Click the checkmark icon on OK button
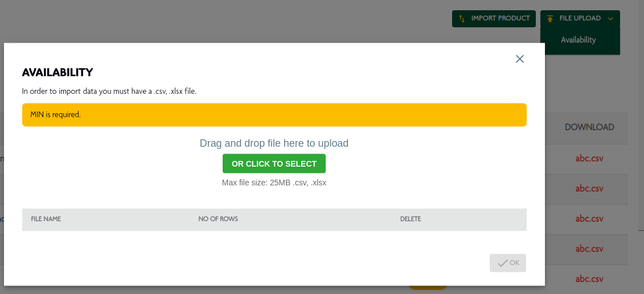644x294 pixels. pyautogui.click(x=502, y=263)
